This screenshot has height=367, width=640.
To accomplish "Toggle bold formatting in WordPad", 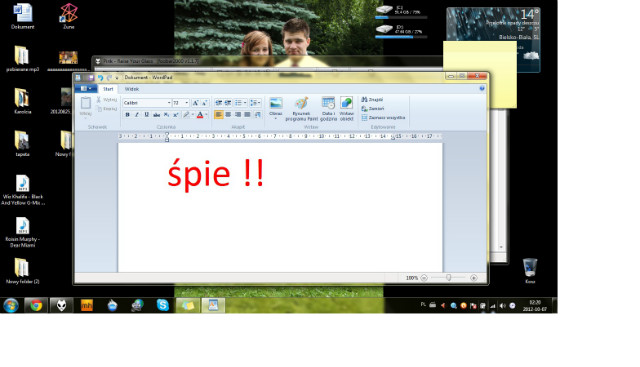I will (x=127, y=115).
